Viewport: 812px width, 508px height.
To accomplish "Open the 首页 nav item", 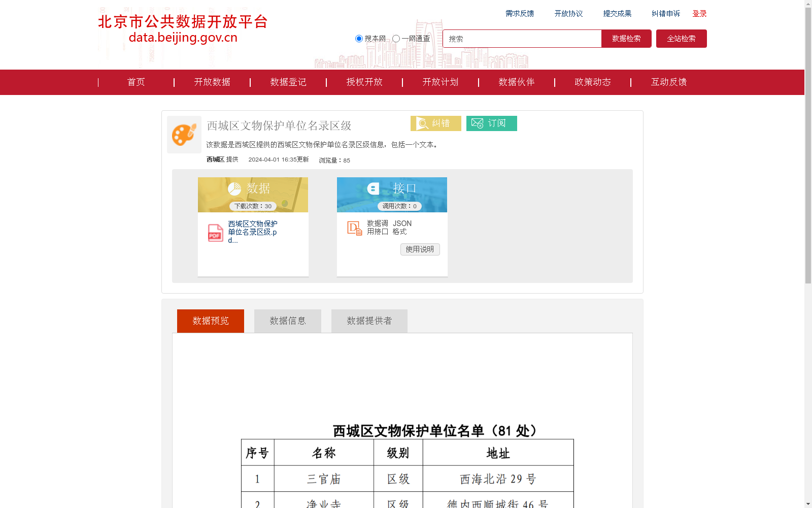I will tap(136, 82).
